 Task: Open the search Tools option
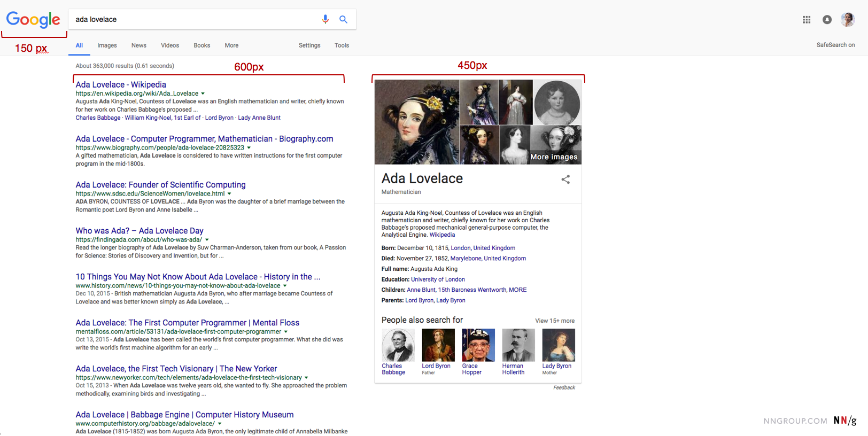[342, 45]
